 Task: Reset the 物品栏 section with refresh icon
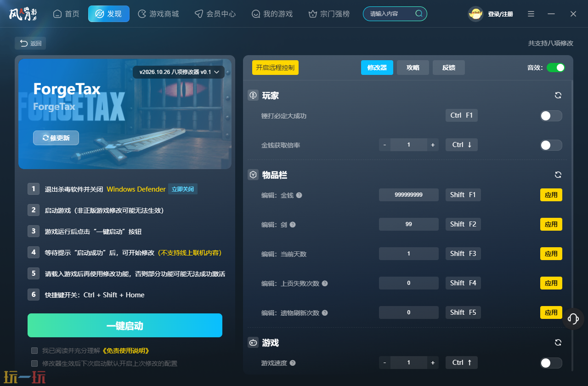point(558,175)
